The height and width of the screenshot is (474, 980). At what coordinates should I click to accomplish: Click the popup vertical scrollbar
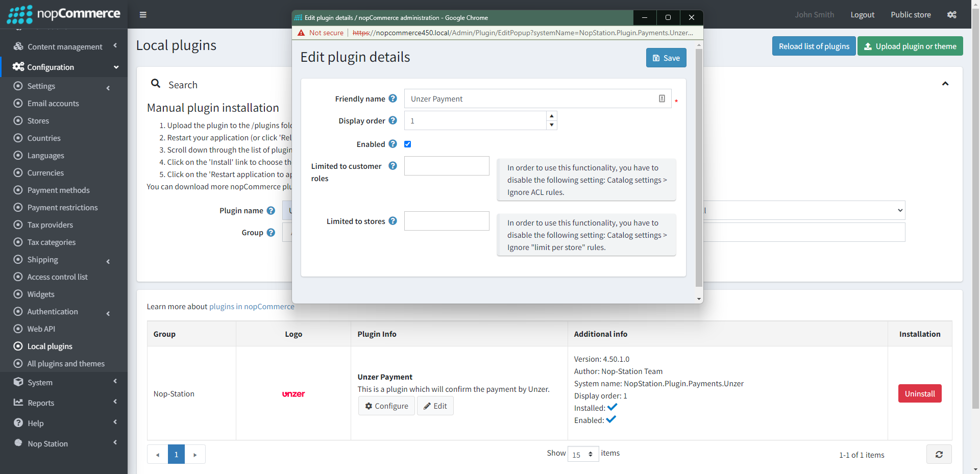[699, 167]
